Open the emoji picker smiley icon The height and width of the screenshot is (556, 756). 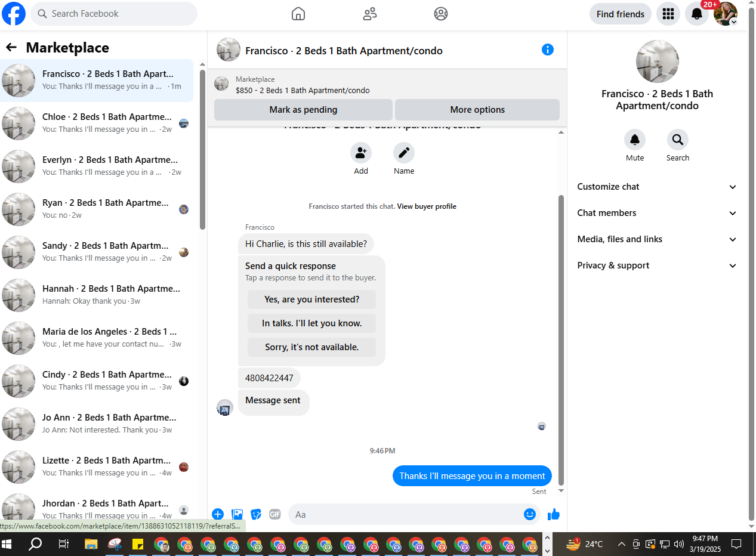(530, 514)
